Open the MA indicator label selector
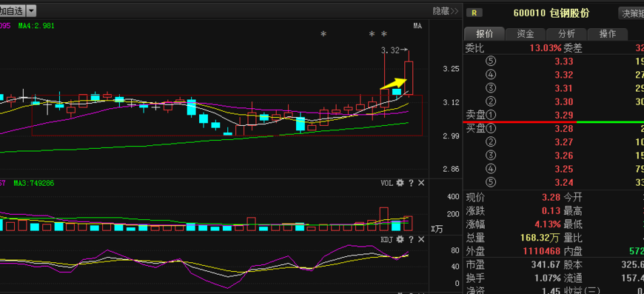Image resolution: width=644 pixels, height=294 pixels. click(x=417, y=26)
